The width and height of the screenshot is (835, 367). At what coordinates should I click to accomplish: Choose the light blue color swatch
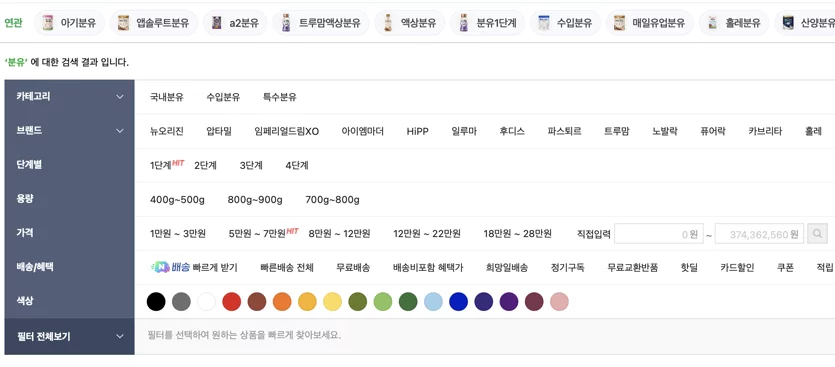(x=433, y=301)
